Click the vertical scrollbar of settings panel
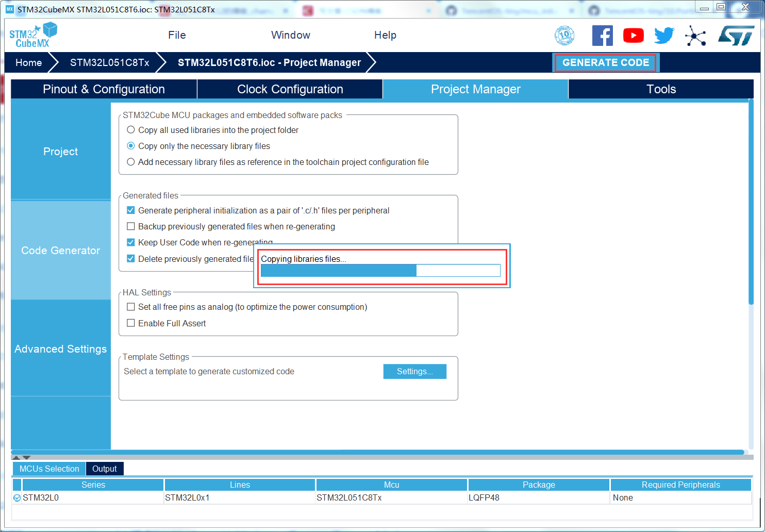Screen dimensions: 765x532 [751, 201]
